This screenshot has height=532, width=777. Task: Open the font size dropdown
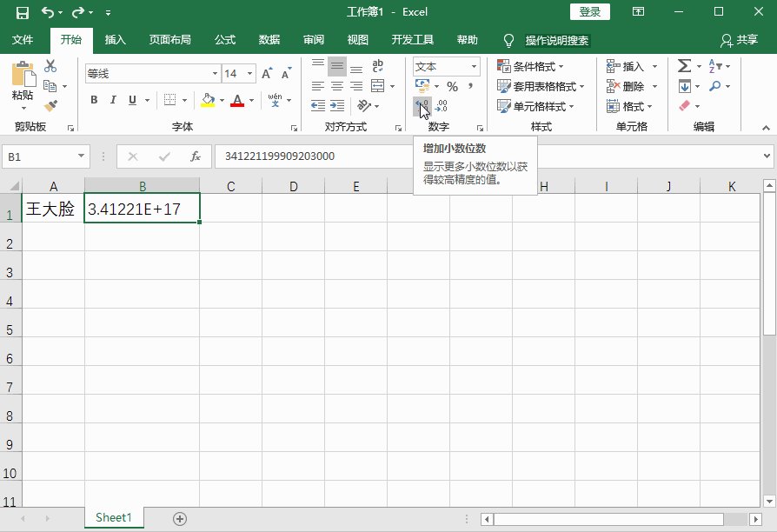tap(249, 73)
